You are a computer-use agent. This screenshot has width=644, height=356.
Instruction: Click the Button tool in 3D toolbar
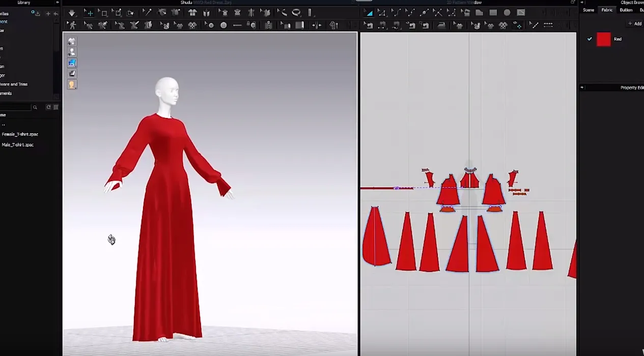pos(223,25)
